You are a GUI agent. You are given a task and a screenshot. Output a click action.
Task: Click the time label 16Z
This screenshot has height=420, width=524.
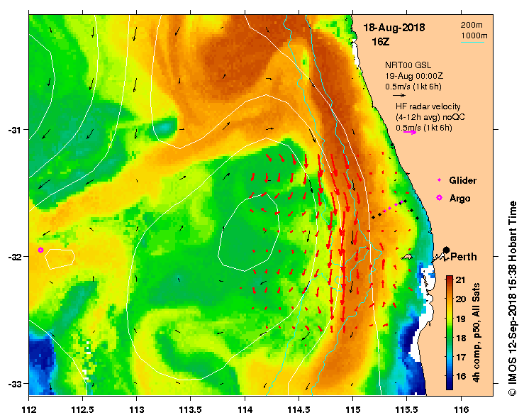click(x=381, y=42)
